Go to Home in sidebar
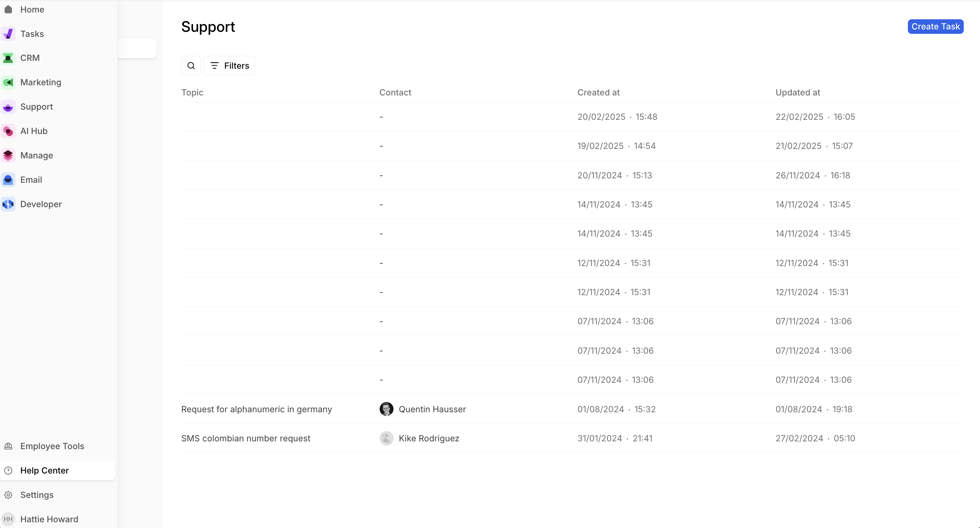 pyautogui.click(x=32, y=9)
